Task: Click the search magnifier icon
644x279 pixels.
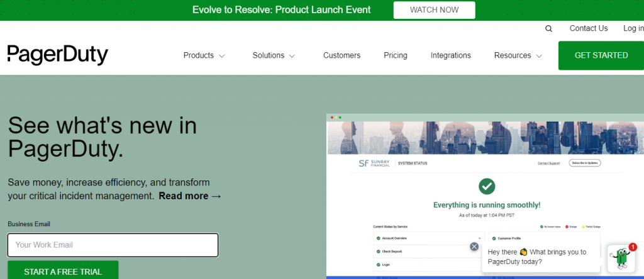Action: tap(549, 29)
